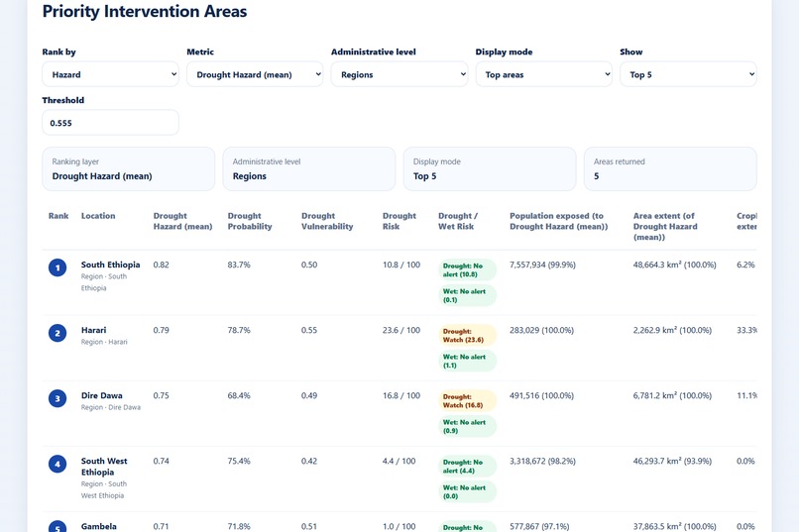This screenshot has height=532, width=799.
Task: Click the Drought Risk column header
Action: pos(399,221)
